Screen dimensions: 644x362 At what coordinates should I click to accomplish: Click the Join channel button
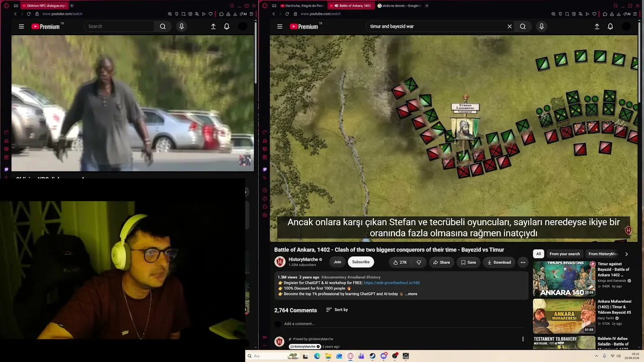337,262
